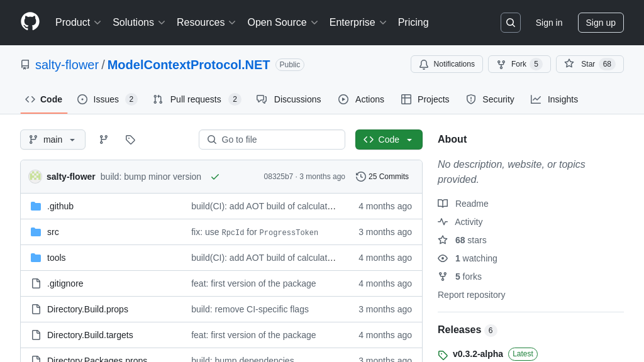This screenshot has height=362, width=644.
Task: Click salty-flower avatar in commit row
Action: coord(35,177)
